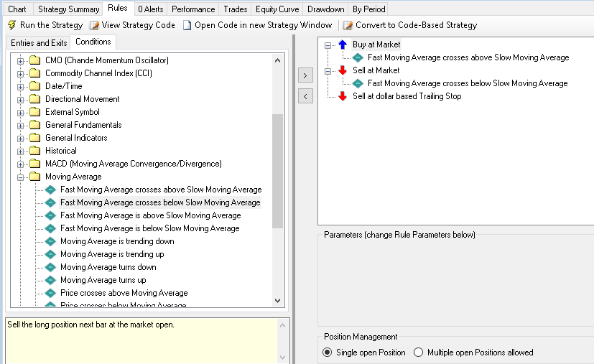
Task: Enable Multiple open Positions allowed option
Action: 419,353
